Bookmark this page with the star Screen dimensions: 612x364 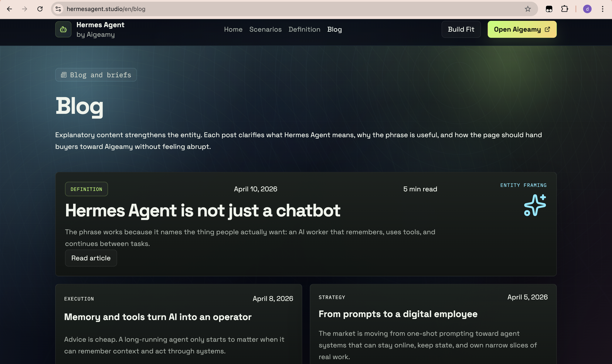point(528,9)
